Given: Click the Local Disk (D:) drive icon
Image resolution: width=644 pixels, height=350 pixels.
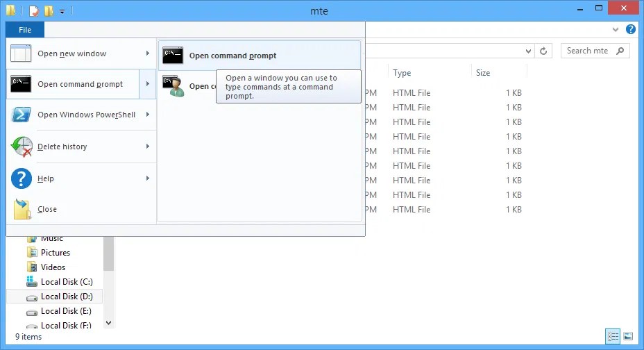Looking at the screenshot, I should 32,297.
